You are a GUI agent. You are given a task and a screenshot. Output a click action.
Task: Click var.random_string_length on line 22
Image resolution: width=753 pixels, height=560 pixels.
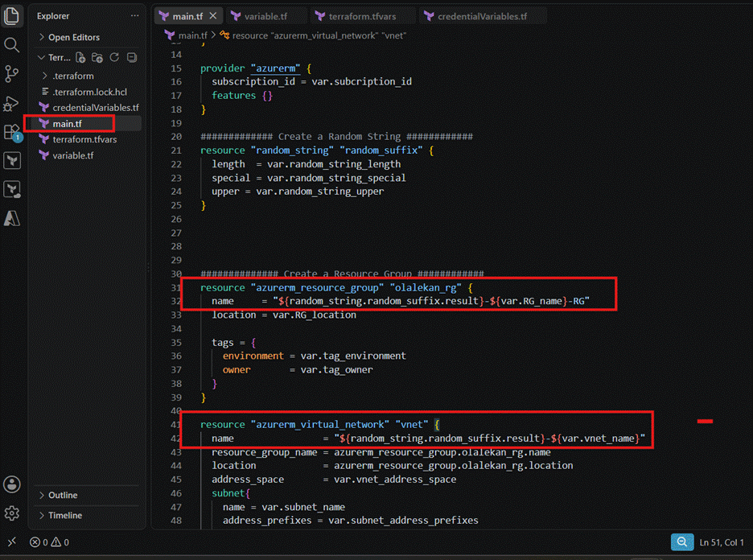[334, 164]
